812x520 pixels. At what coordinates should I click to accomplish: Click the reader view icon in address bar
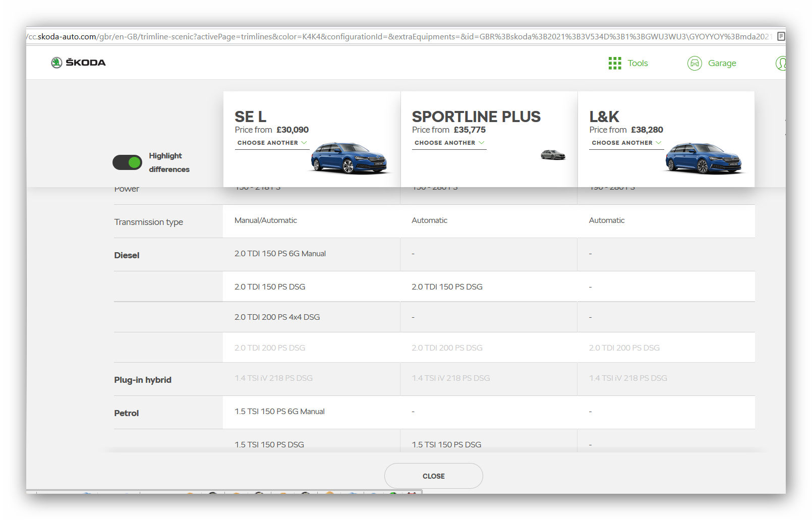781,36
